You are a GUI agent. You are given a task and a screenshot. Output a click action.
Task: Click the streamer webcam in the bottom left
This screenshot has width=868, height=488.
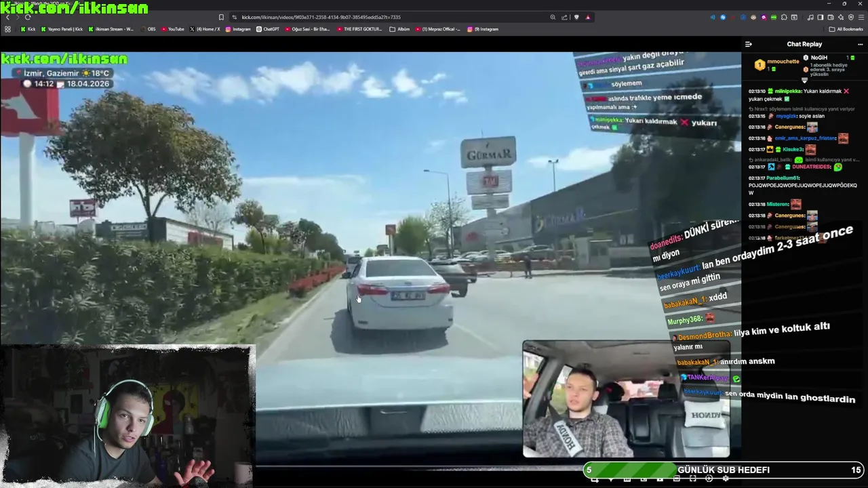pos(126,417)
